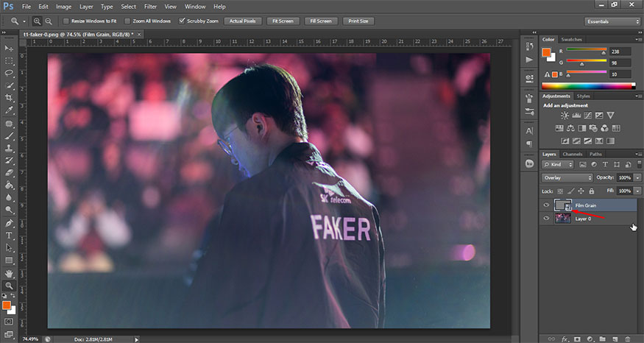Click the Fit Screen button
Viewport: 644px width, 343px height.
click(283, 21)
